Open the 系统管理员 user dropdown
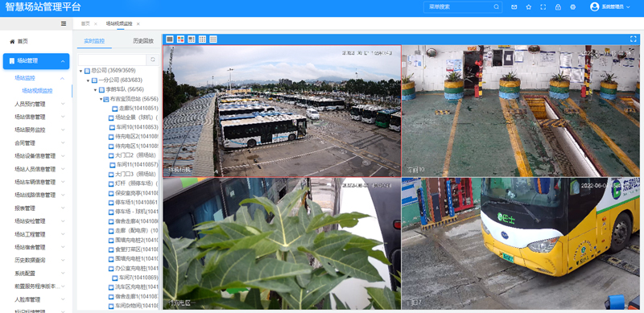This screenshot has width=644, height=313. click(x=610, y=7)
